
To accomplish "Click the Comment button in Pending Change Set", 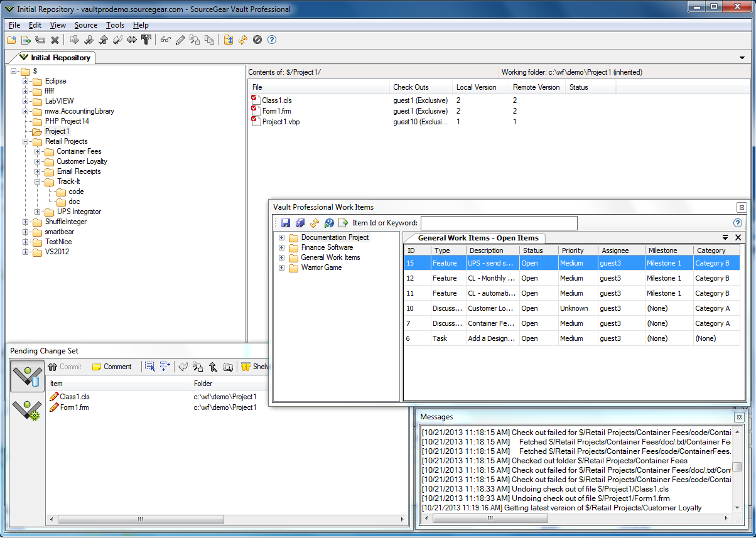I will pyautogui.click(x=112, y=367).
